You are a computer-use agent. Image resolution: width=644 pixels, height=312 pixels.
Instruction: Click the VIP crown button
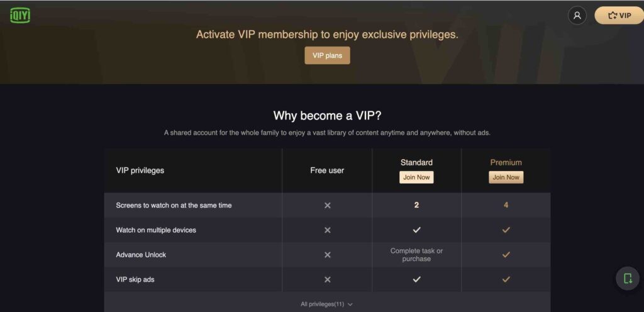(x=619, y=16)
